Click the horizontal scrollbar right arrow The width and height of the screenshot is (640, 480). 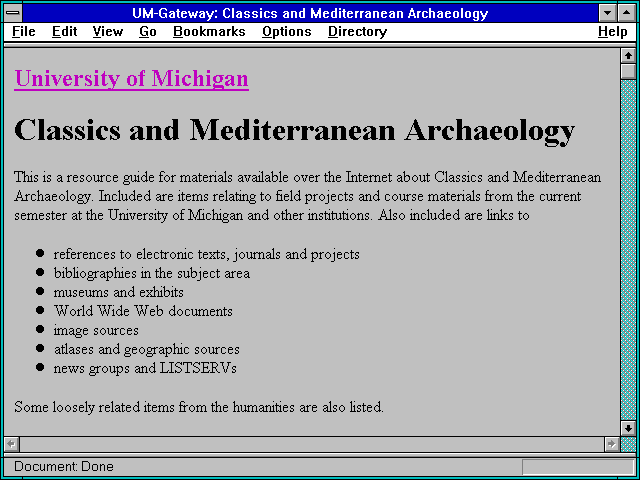611,444
